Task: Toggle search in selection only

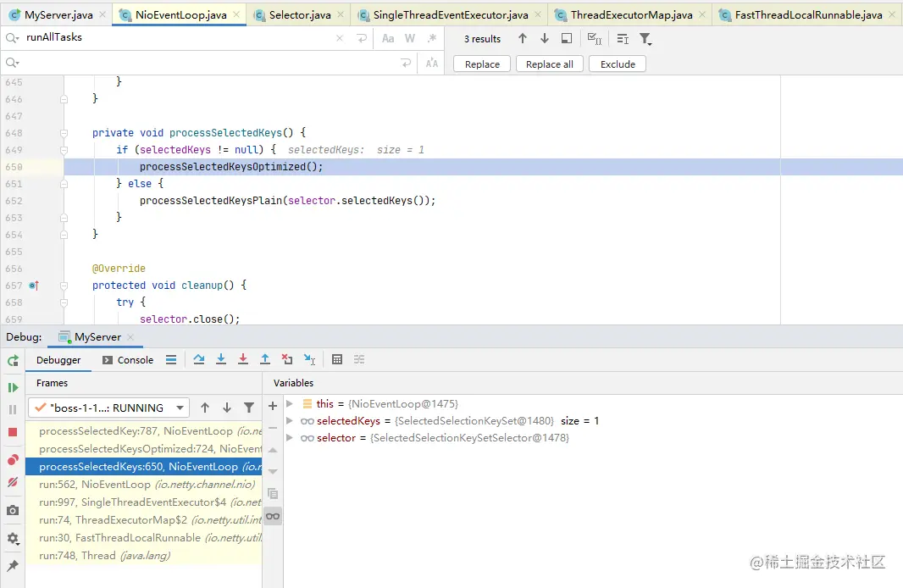Action: [567, 39]
